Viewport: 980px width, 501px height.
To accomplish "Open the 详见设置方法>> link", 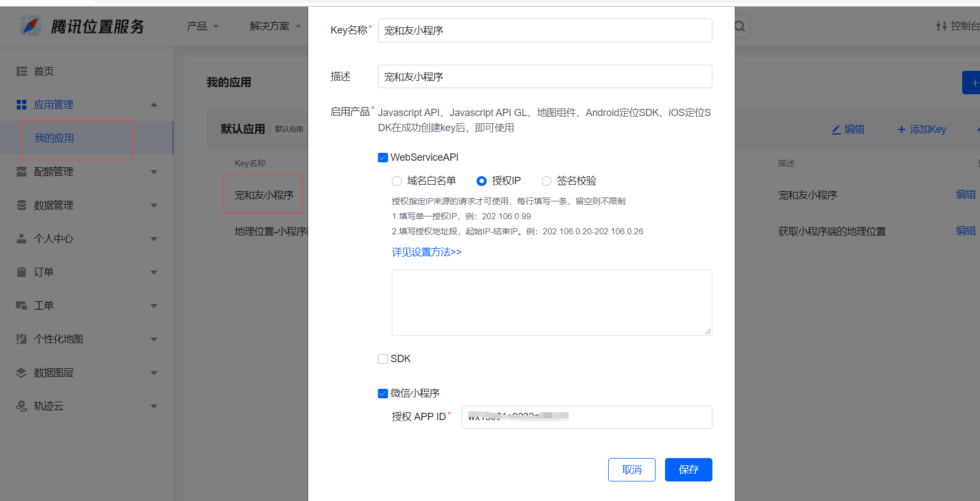I will tap(426, 252).
